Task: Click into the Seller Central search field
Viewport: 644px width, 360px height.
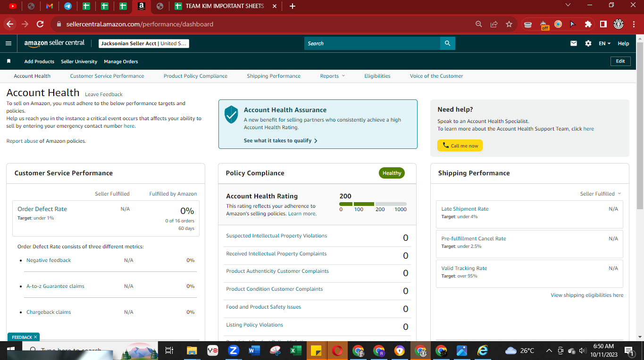Action: [372, 43]
